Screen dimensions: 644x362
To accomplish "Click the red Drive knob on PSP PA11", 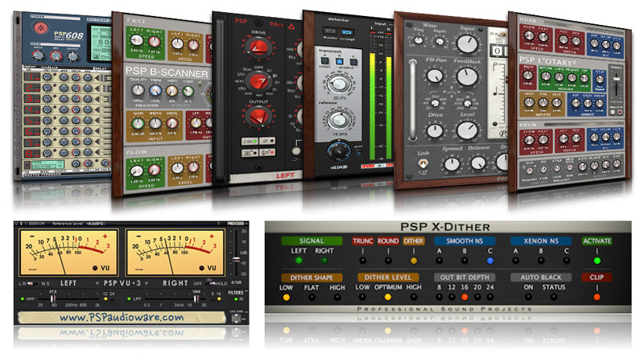I will [x=258, y=47].
